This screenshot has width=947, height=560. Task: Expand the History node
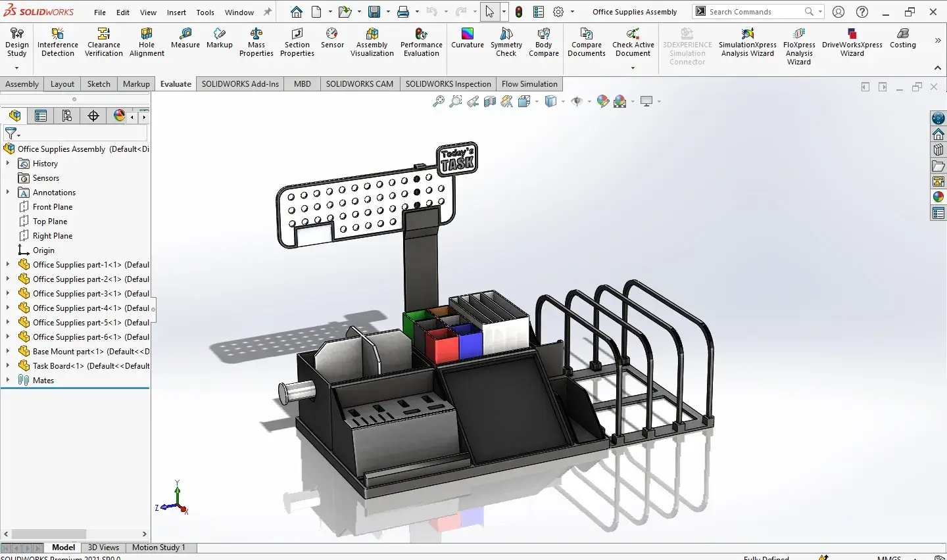8,164
